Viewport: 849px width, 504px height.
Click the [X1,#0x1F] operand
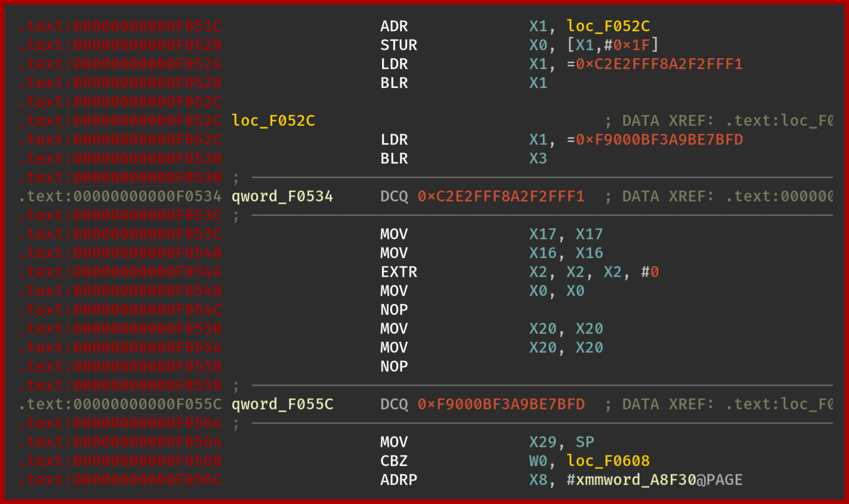pos(612,45)
